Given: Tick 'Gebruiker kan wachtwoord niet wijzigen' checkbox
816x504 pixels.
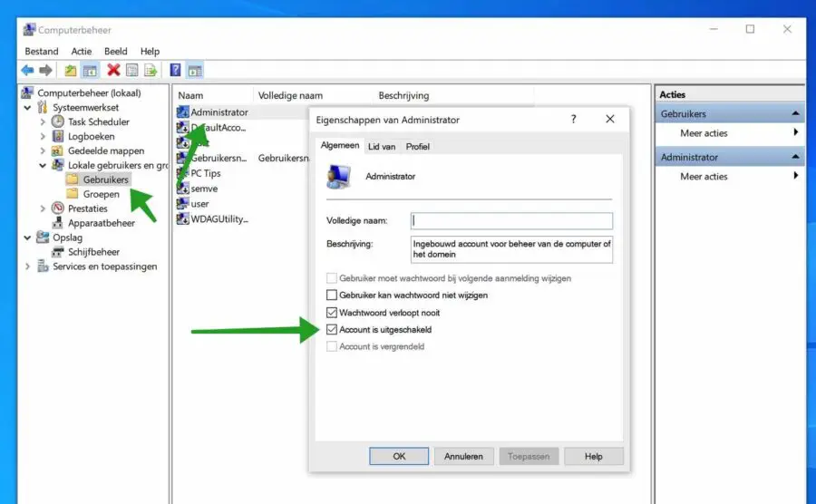Looking at the screenshot, I should point(332,295).
